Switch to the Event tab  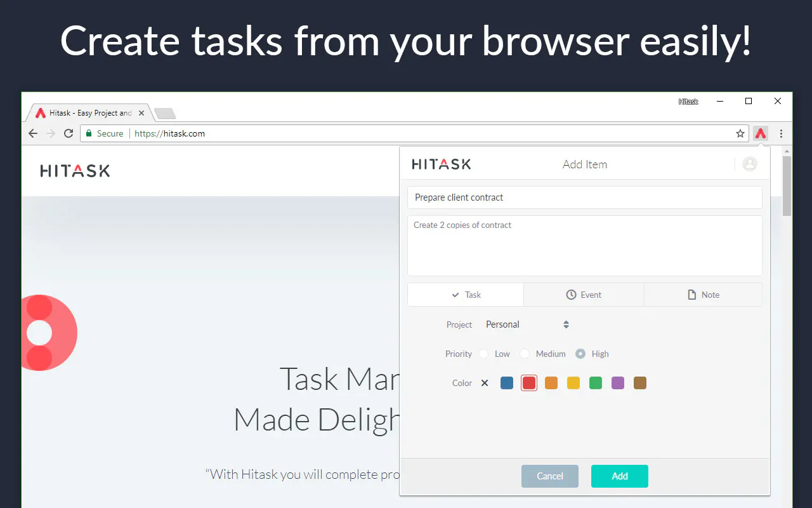click(584, 295)
